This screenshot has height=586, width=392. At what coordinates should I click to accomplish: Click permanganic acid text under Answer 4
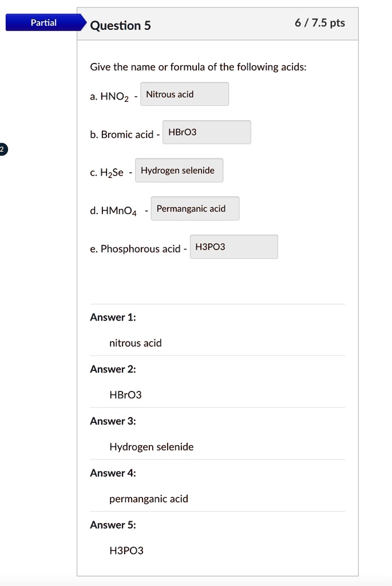[x=149, y=499]
